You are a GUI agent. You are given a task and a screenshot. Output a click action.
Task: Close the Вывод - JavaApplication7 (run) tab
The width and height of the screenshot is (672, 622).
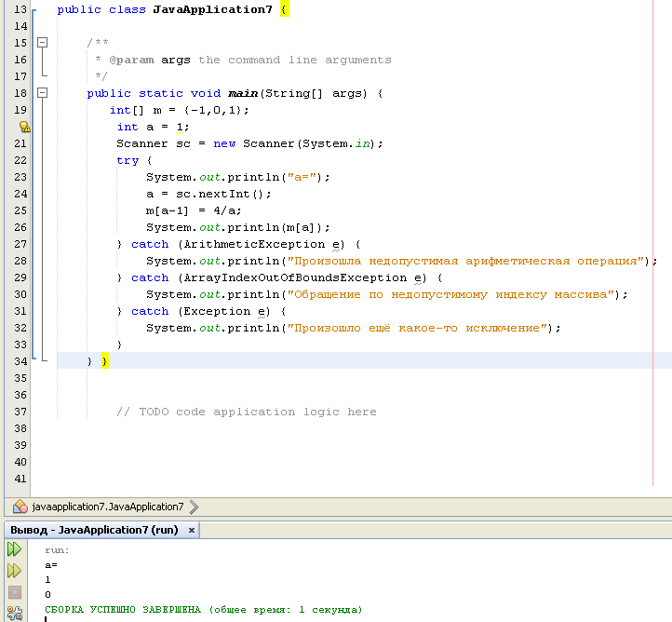click(192, 530)
